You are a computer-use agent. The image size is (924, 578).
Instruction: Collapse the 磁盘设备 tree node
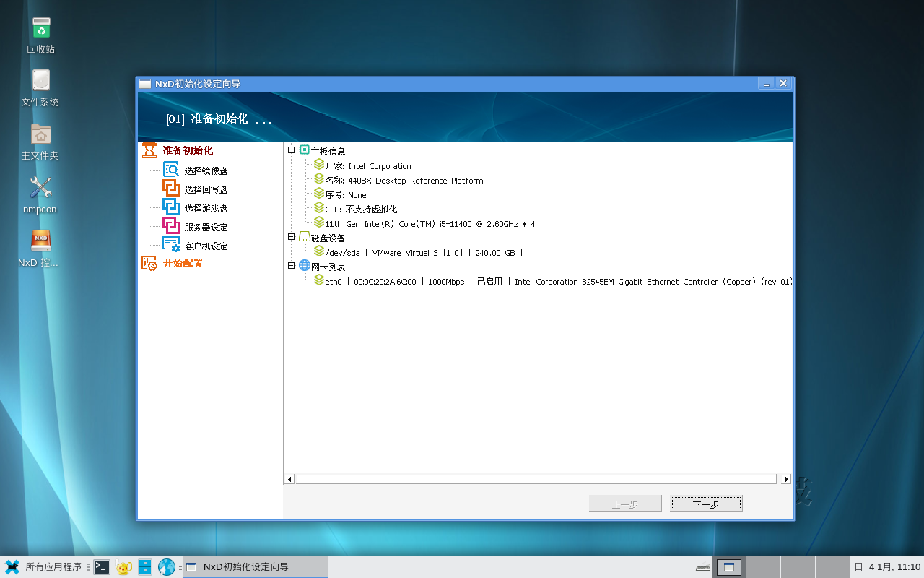pyautogui.click(x=292, y=237)
